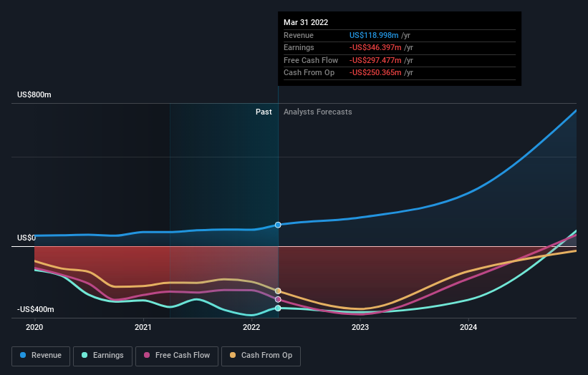Click the 2024 axis label
This screenshot has height=375, width=588.
point(468,328)
